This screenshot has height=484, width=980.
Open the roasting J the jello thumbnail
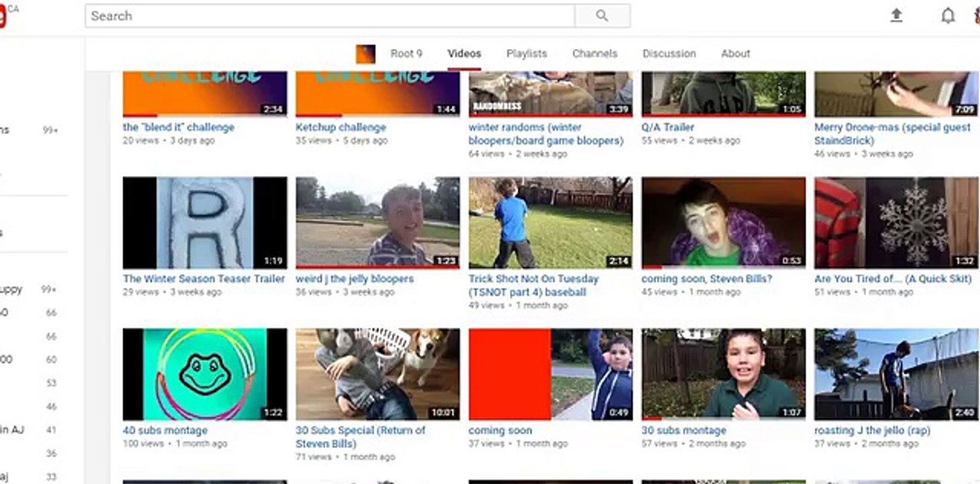(x=897, y=374)
